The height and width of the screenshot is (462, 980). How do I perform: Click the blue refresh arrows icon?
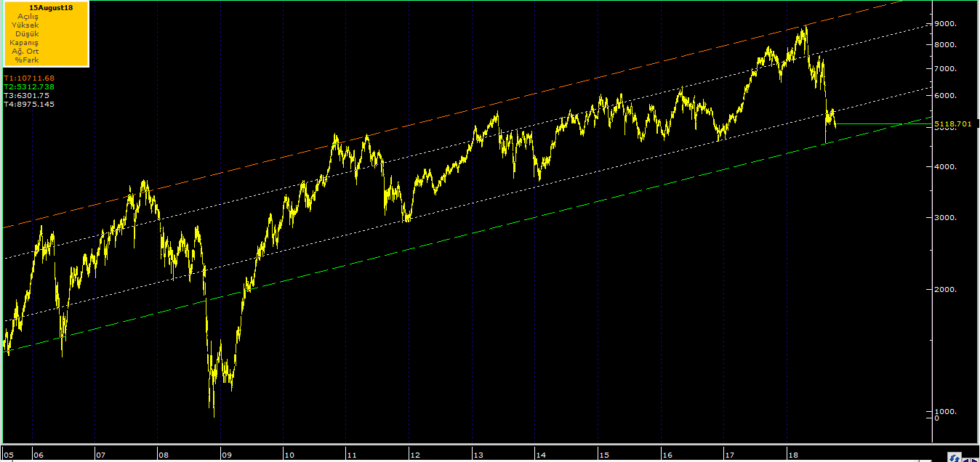[955, 457]
